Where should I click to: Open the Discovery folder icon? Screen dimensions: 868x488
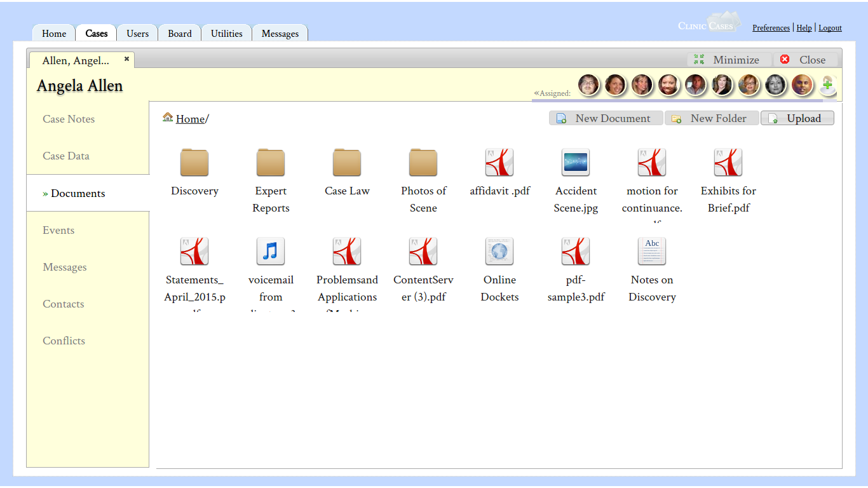194,163
